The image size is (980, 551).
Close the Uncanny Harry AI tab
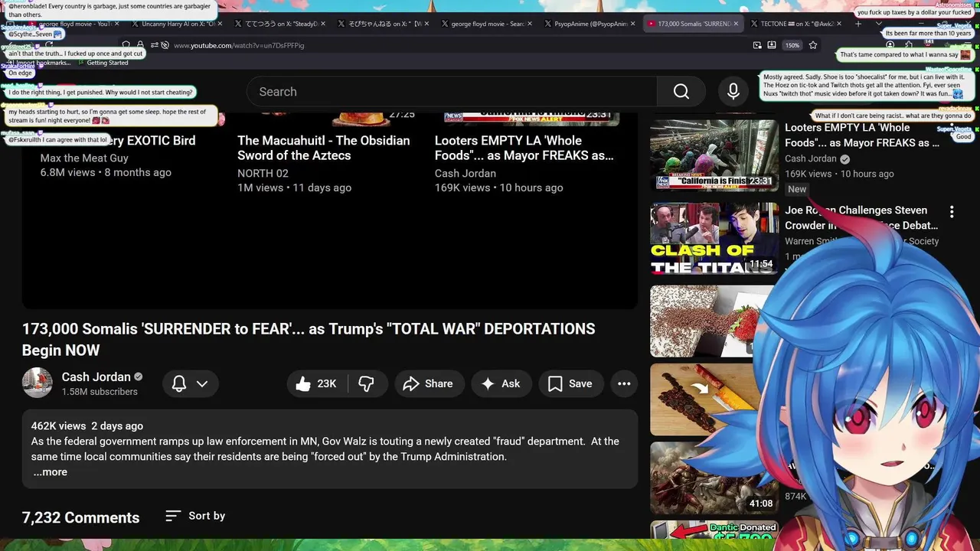220,24
